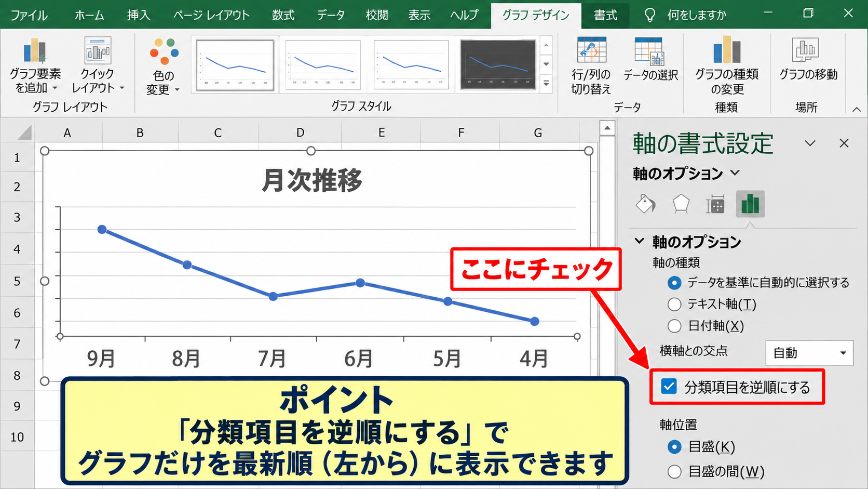The image size is (868, 489).
Task: Collapse the ribbon with the caret
Action: pyautogui.click(x=857, y=109)
